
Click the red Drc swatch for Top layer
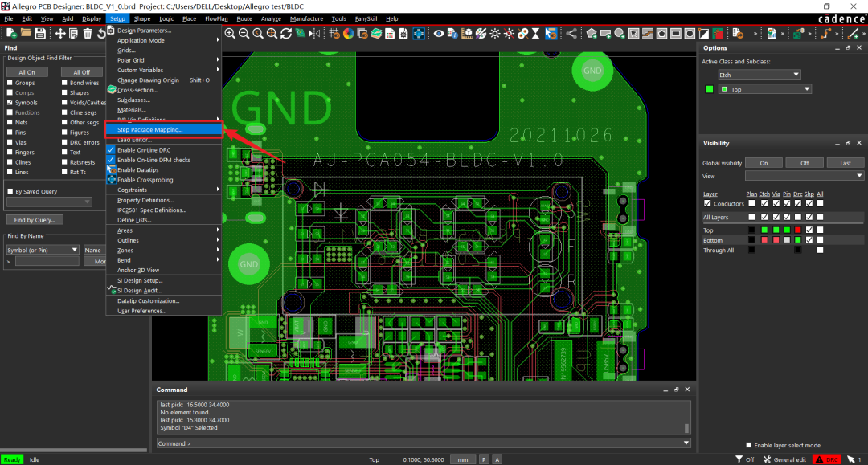[797, 230]
